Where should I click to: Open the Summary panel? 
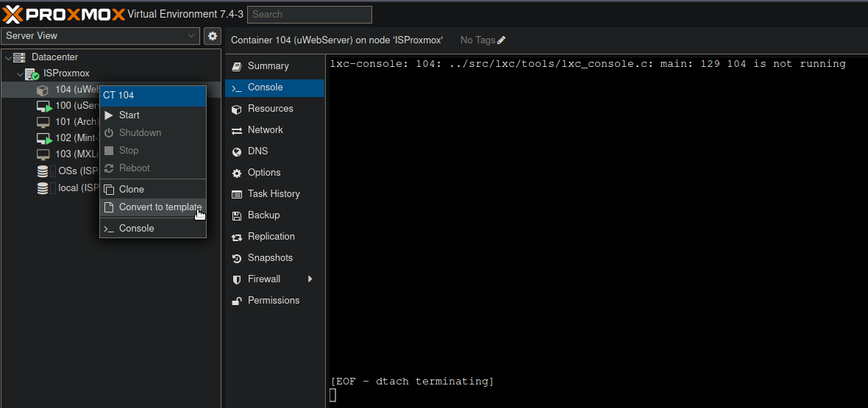coord(274,66)
